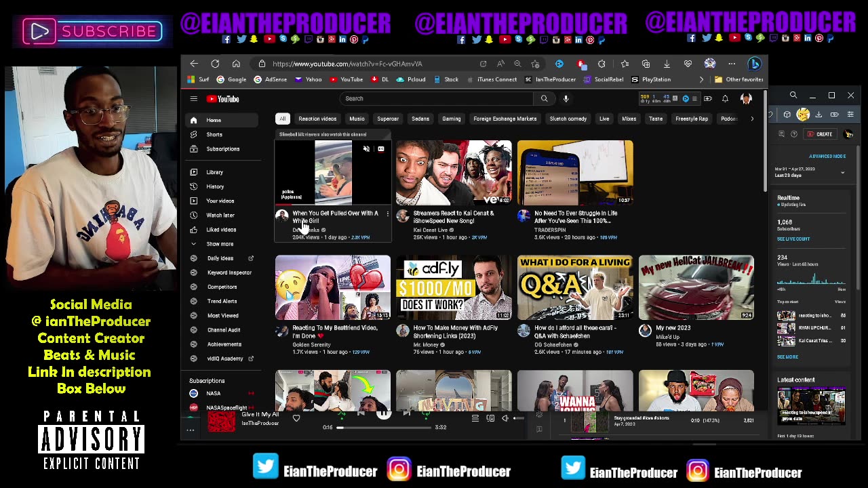Open YouTube hamburger guide menu
868x488 pixels.
(x=193, y=99)
